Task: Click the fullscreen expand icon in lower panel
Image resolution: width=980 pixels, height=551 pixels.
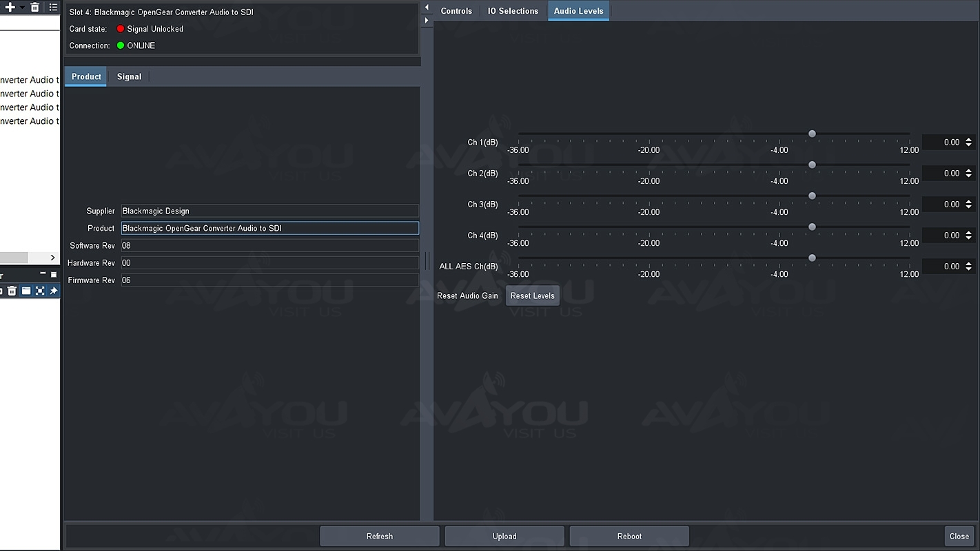Action: [39, 291]
